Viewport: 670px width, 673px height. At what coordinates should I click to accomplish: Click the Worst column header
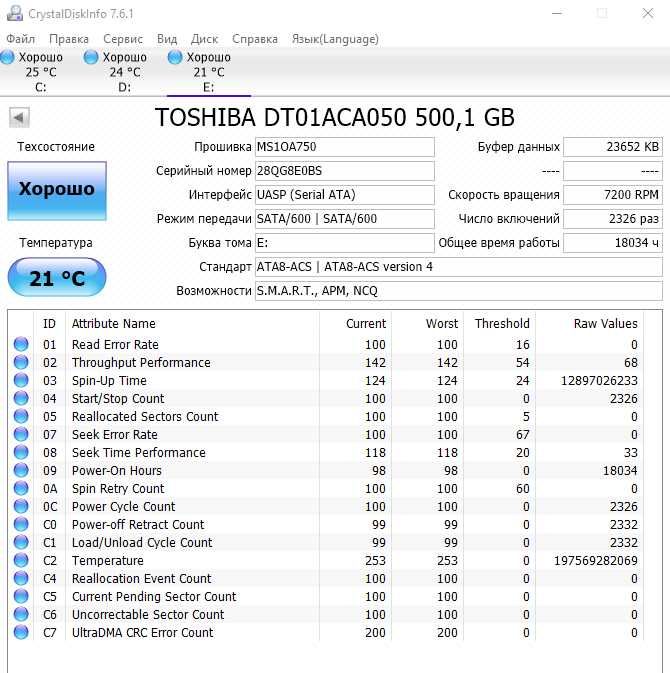[x=442, y=324]
